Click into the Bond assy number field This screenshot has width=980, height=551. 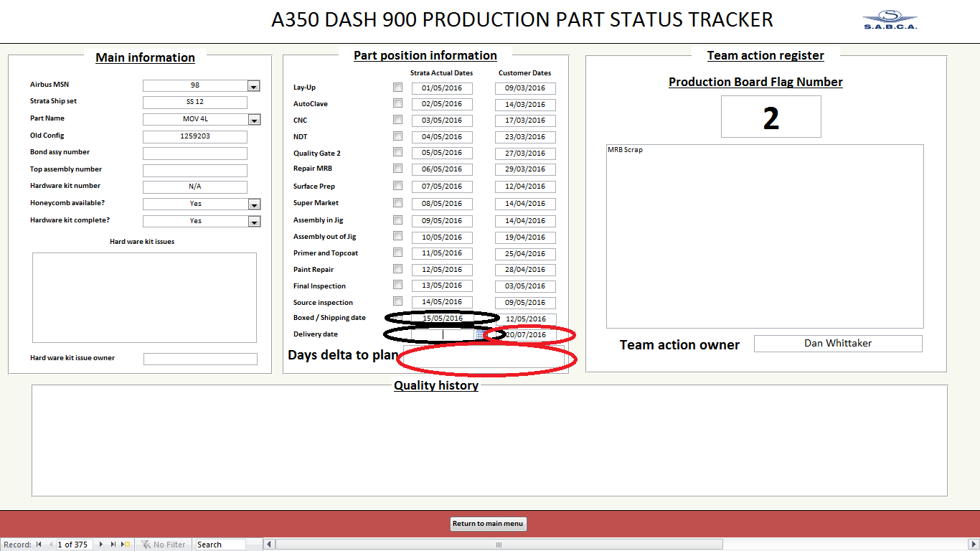(x=195, y=153)
